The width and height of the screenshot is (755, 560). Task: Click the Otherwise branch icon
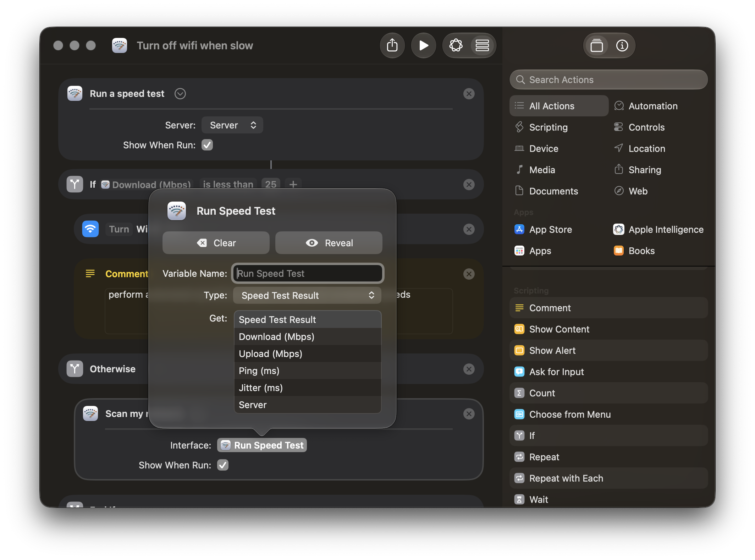click(x=75, y=369)
